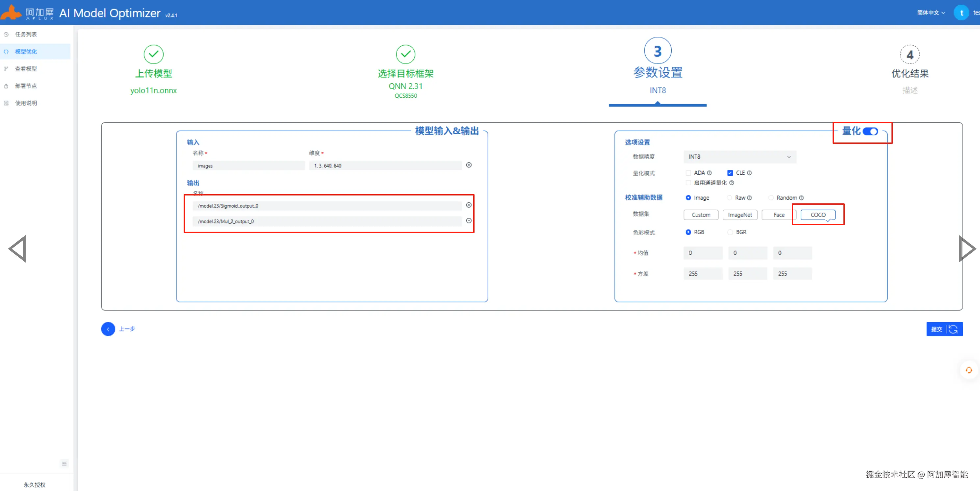This screenshot has width=980, height=491.
Task: Click the add-input plus icon beside dimension field
Action: pyautogui.click(x=469, y=165)
